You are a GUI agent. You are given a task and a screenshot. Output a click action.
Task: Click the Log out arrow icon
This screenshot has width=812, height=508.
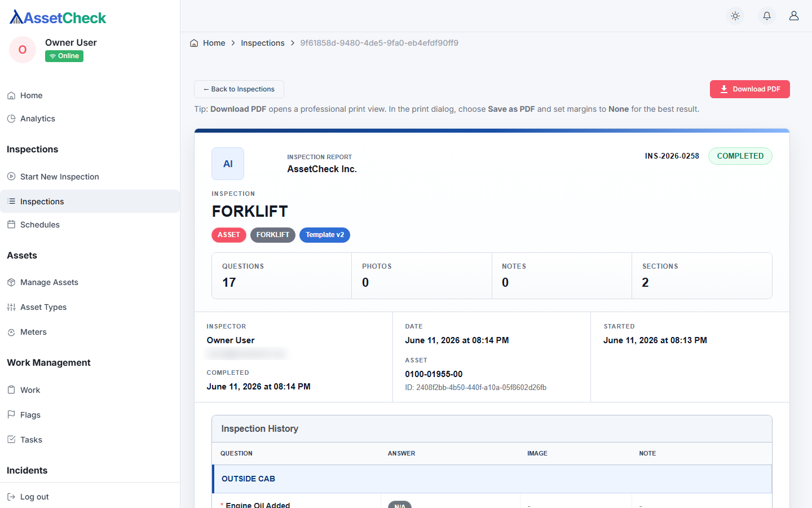click(11, 497)
